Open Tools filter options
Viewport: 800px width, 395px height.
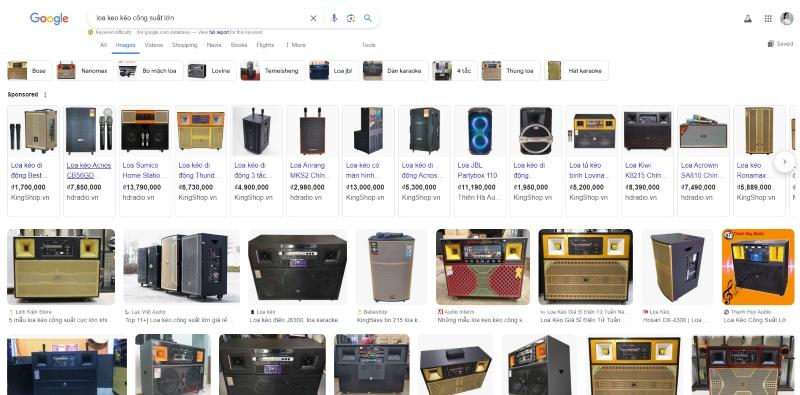pos(369,45)
